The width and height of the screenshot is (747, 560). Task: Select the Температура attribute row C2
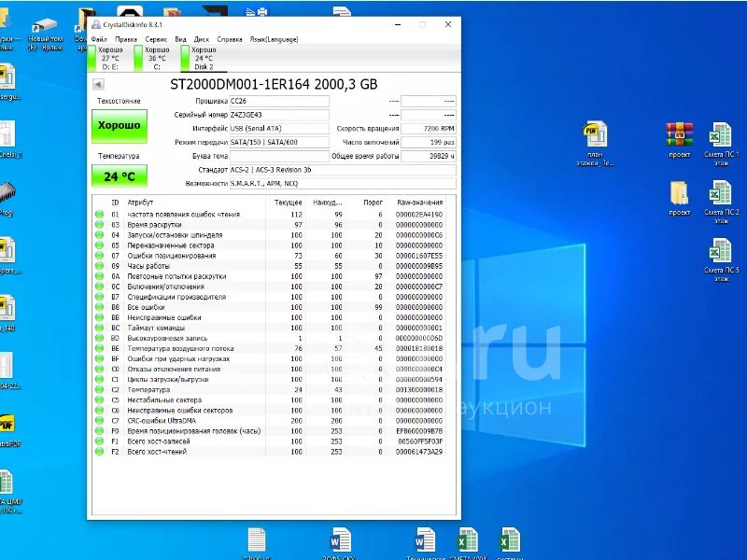(x=269, y=389)
